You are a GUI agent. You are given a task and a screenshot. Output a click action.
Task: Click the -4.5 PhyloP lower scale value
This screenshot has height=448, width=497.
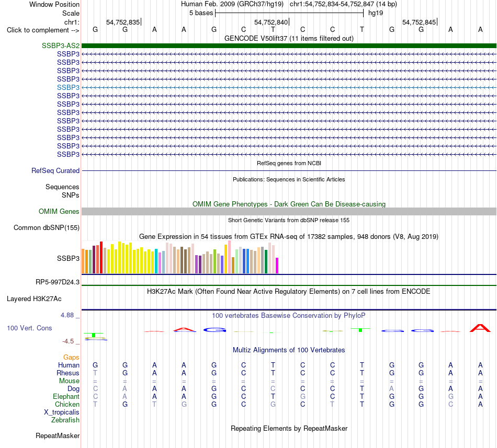68,341
